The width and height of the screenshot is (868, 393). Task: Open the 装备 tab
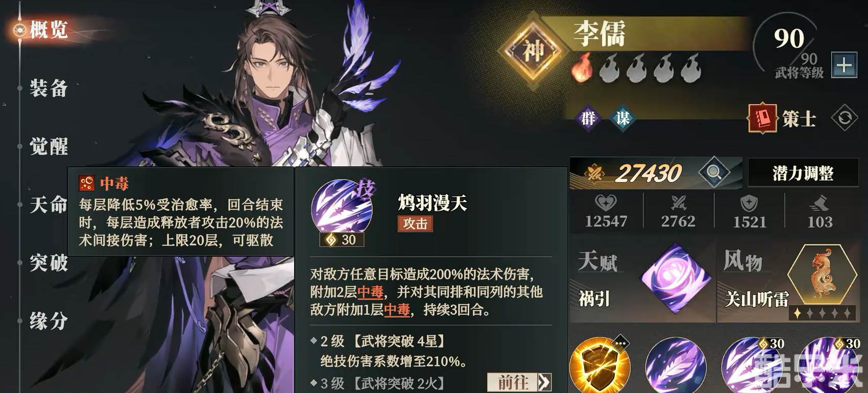coord(49,88)
